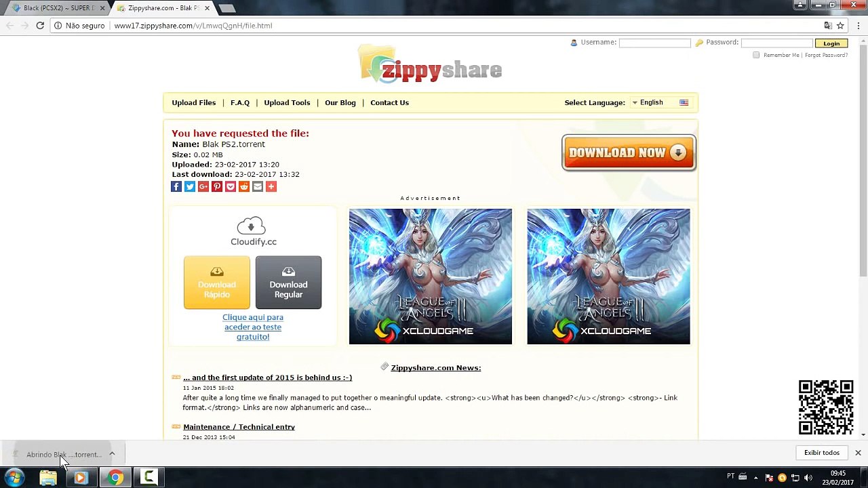Screen dimensions: 868x488
Task: Share file by email envelope icon
Action: pos(258,186)
